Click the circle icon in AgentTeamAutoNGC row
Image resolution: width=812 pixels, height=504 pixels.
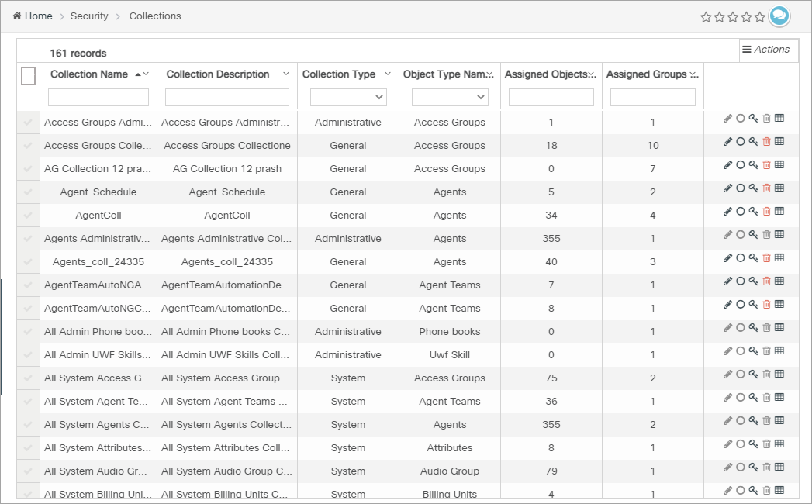coord(741,304)
